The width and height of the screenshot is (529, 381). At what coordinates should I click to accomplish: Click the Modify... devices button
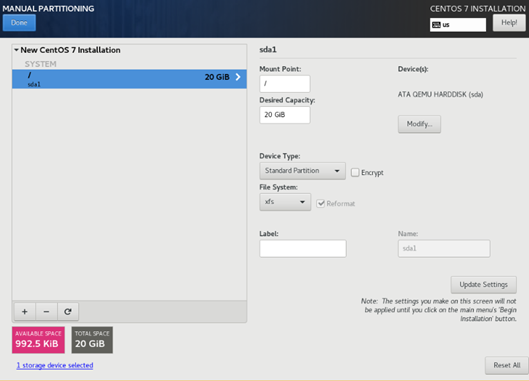(x=419, y=124)
